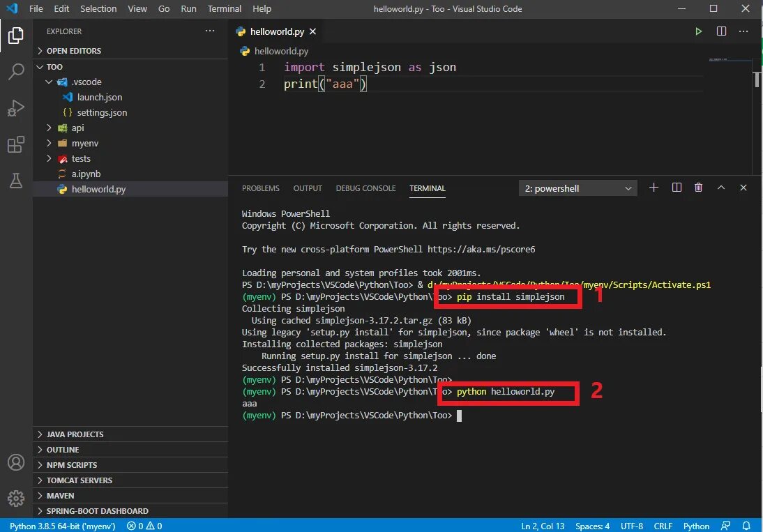Close the terminal panel
The height and width of the screenshot is (532, 763).
(x=743, y=188)
